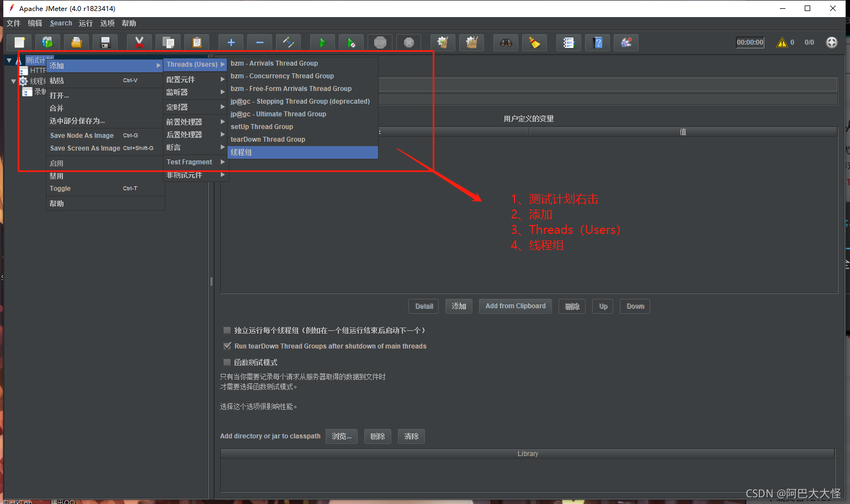Open the 运行 menu in menu bar
The image size is (850, 504).
pos(86,23)
